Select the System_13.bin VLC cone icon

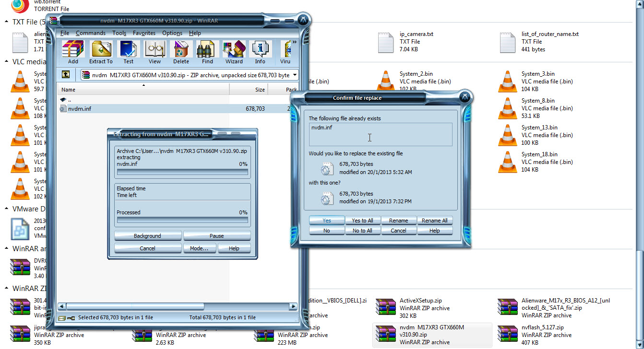coord(507,135)
